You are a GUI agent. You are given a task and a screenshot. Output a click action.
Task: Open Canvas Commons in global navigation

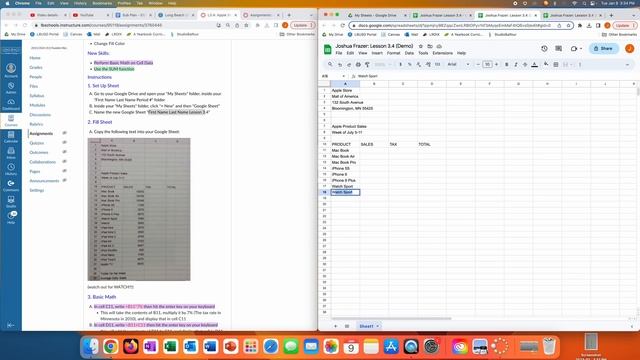(11, 186)
